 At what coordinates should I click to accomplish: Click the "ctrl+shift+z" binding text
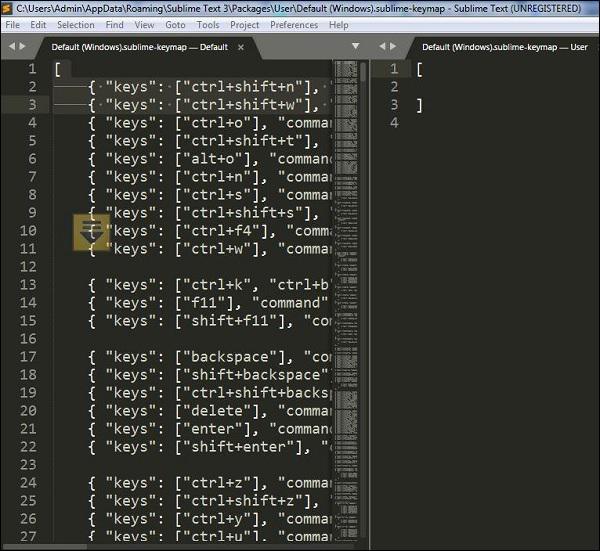[x=243, y=501]
